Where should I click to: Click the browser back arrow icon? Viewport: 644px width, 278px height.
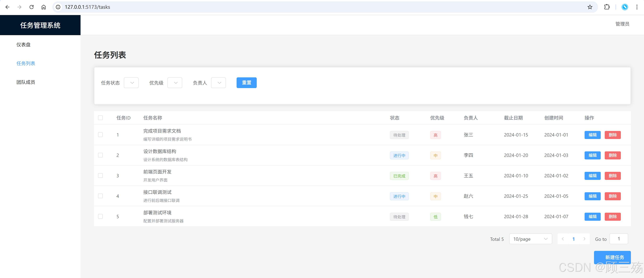(x=8, y=7)
